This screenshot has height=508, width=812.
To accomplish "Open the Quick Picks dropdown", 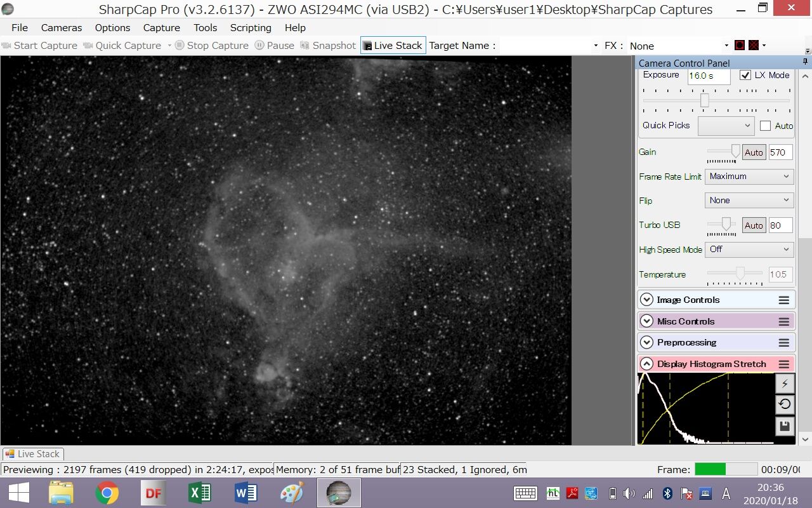I will click(x=726, y=126).
